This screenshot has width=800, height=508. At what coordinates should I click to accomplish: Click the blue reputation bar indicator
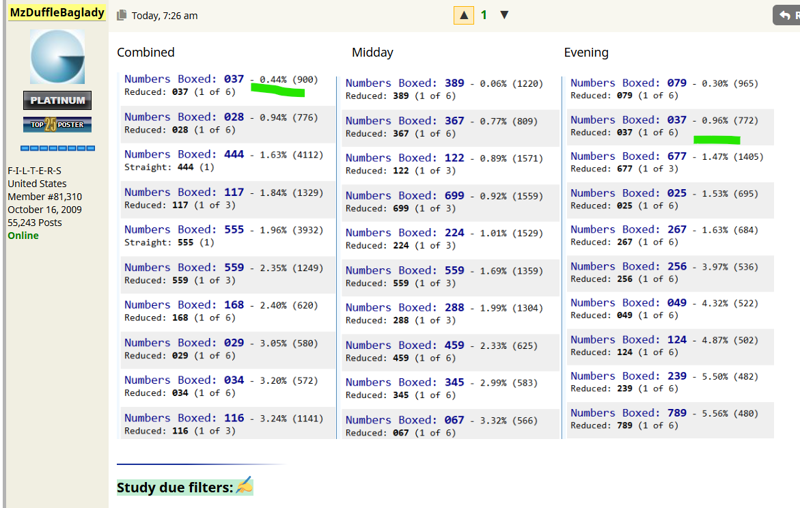[58, 148]
